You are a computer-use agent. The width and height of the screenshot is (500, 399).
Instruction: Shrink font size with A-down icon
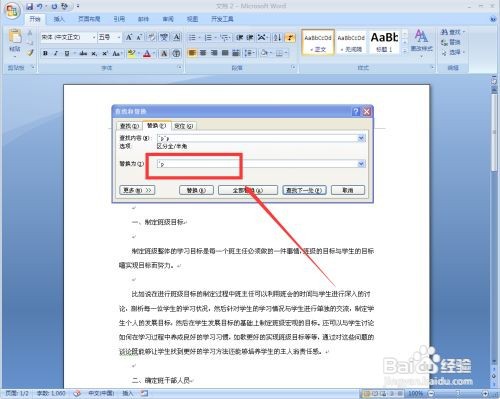(x=140, y=37)
